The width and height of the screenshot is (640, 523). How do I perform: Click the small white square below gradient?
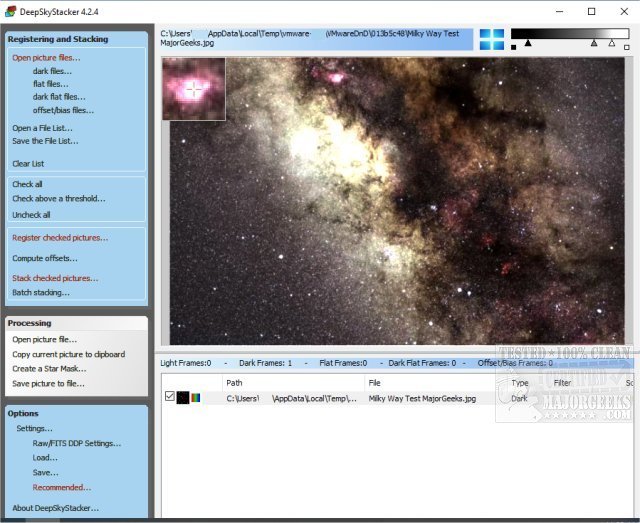625,47
